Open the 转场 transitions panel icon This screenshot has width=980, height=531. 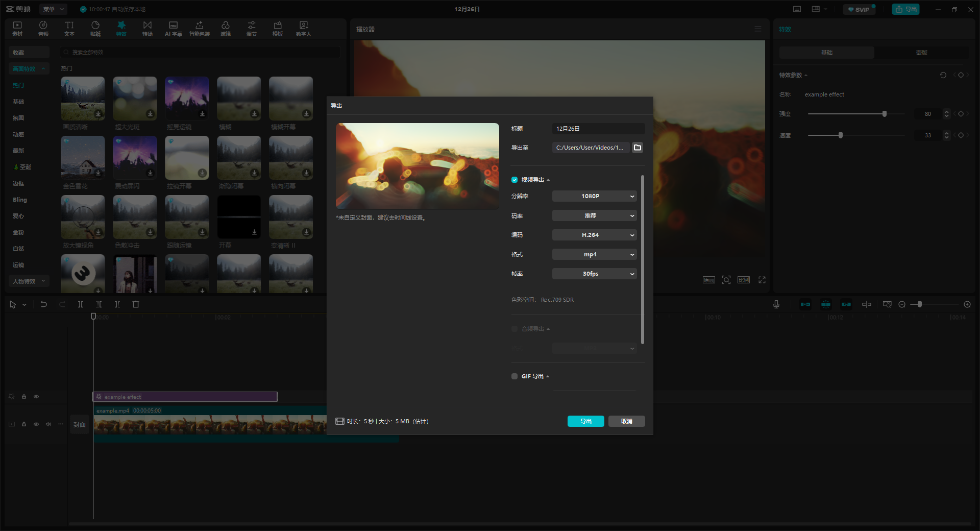pos(148,29)
